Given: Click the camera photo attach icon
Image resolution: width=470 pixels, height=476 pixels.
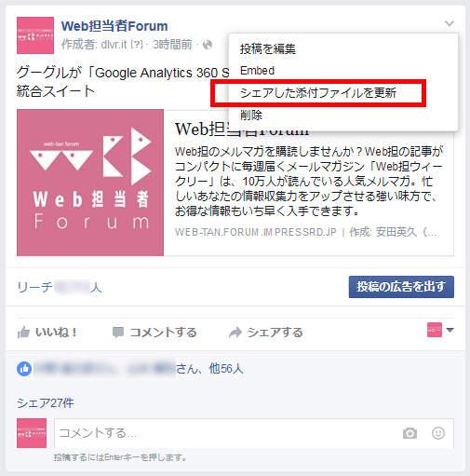Looking at the screenshot, I should pyautogui.click(x=410, y=433).
